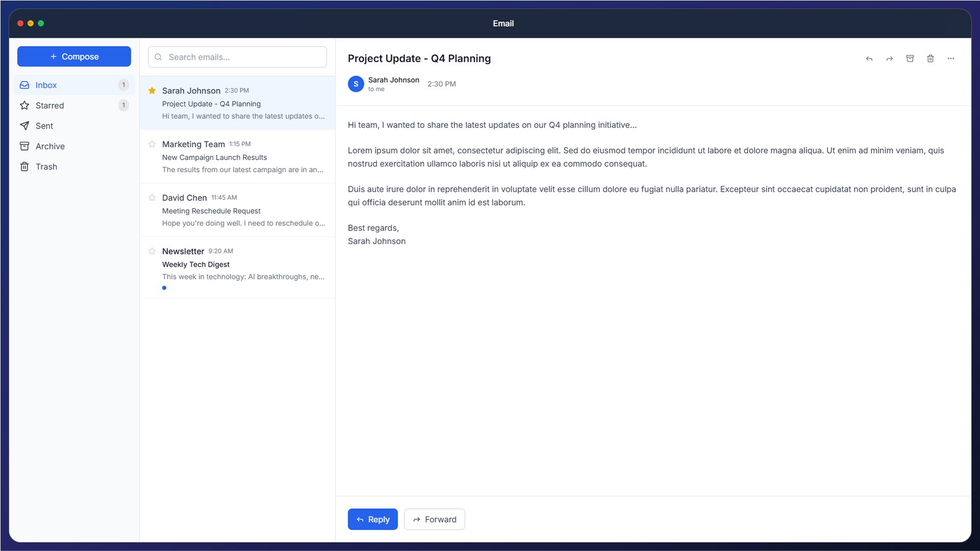This screenshot has height=551, width=980.
Task: Open the New Campaign Launch Results email
Action: pyautogui.click(x=237, y=156)
